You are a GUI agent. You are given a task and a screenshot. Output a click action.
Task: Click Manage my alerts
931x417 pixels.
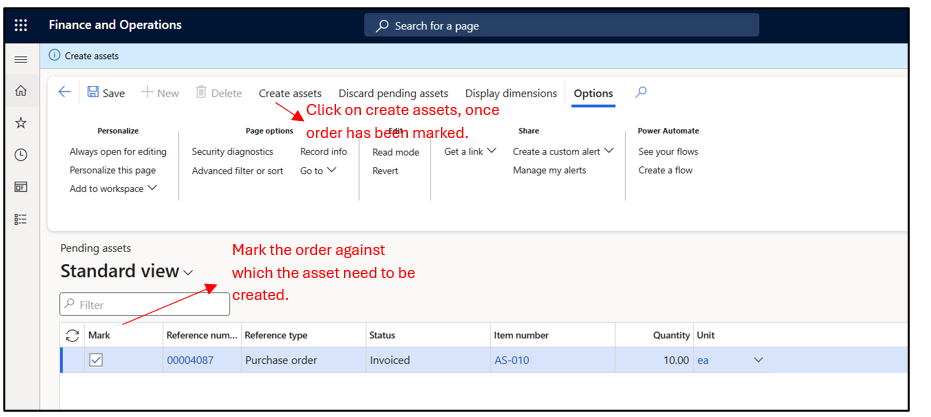[549, 170]
